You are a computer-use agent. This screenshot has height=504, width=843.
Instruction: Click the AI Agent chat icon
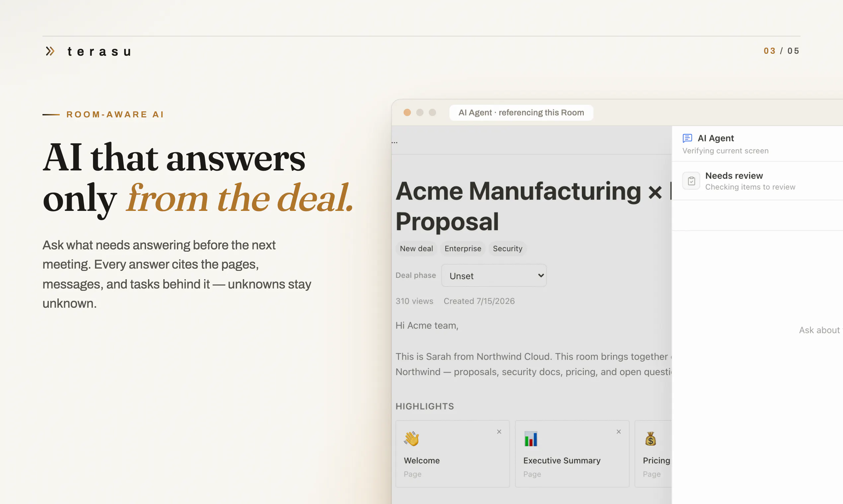click(687, 138)
